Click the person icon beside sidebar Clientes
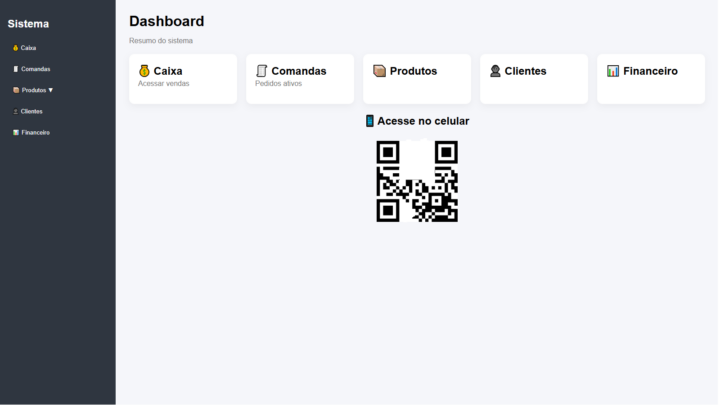Viewport: 720px width, 405px height. [15, 112]
